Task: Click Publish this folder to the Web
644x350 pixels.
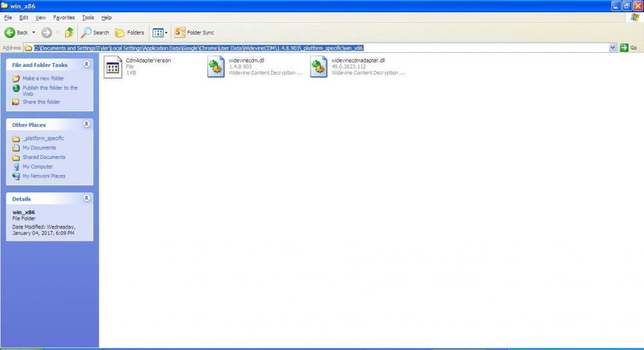Action: tap(50, 91)
